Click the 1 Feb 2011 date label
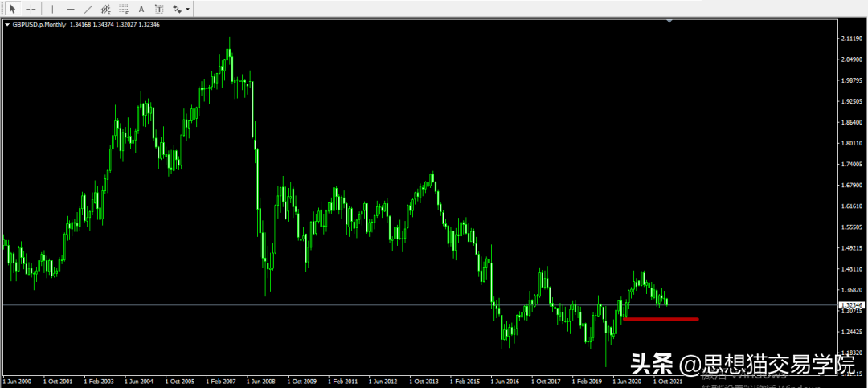Viewport: 868px width, 388px height. coord(342,382)
